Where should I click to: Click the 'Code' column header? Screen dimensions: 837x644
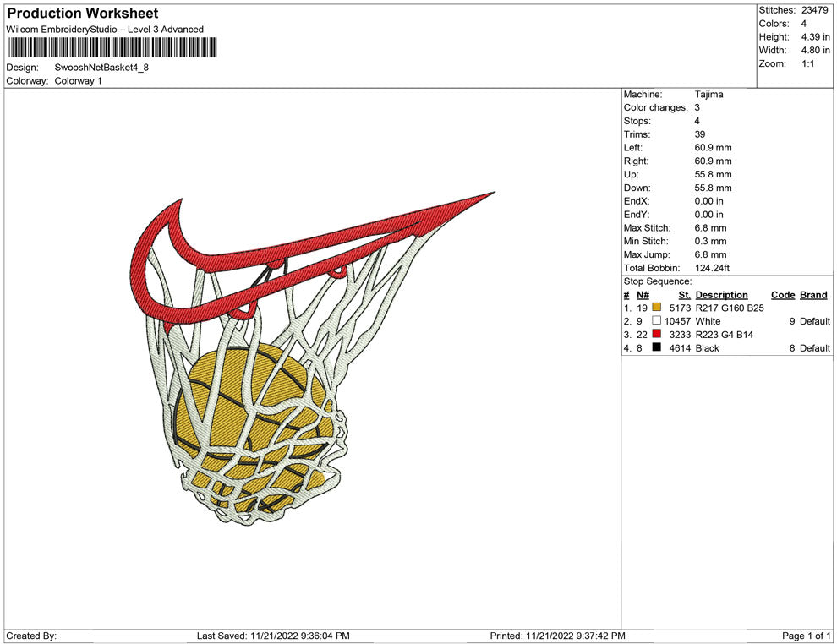783,295
